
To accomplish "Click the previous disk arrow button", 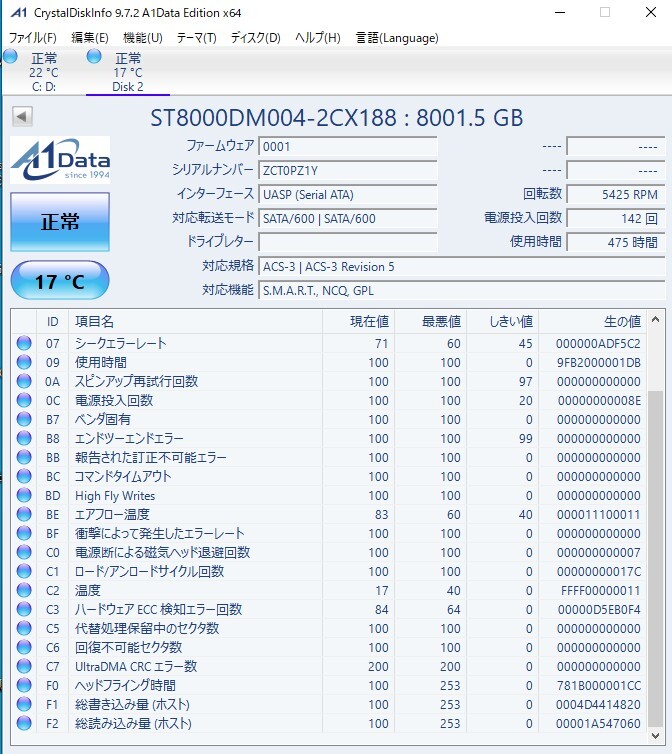I will click(x=22, y=116).
